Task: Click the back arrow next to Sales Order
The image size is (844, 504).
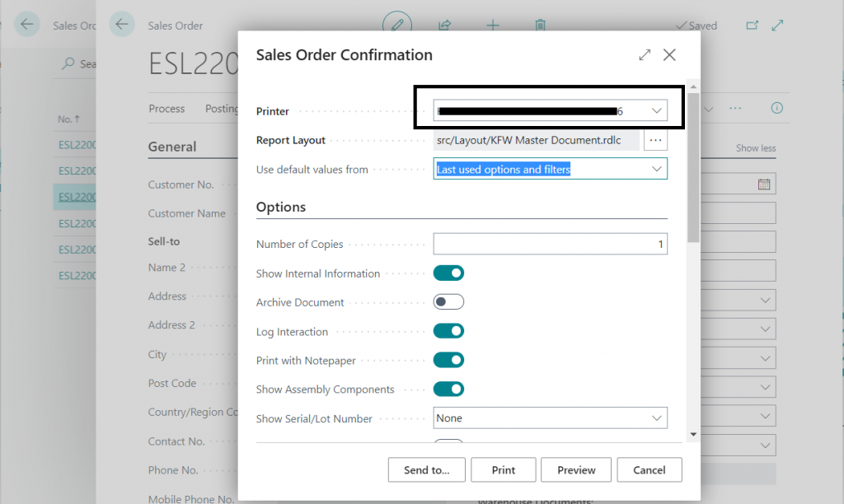Action: tap(123, 25)
